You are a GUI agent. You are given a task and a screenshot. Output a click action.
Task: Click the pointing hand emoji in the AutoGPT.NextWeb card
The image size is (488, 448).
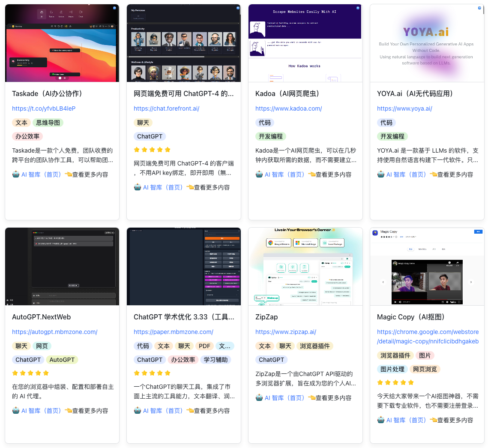[69, 410]
